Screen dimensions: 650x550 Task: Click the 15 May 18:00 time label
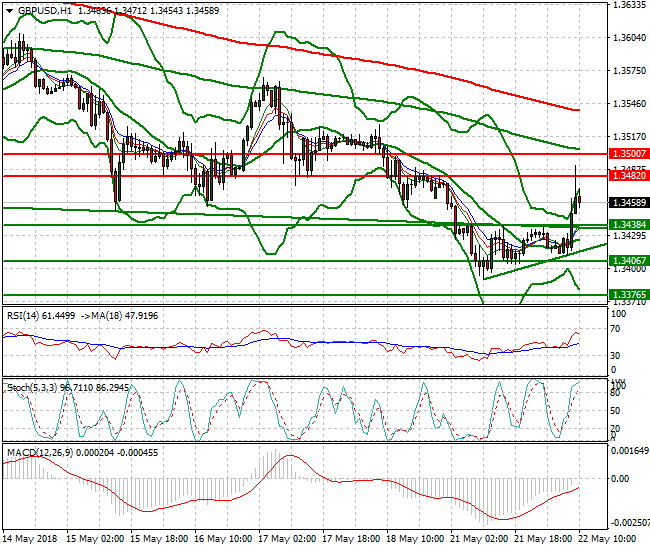(159, 539)
